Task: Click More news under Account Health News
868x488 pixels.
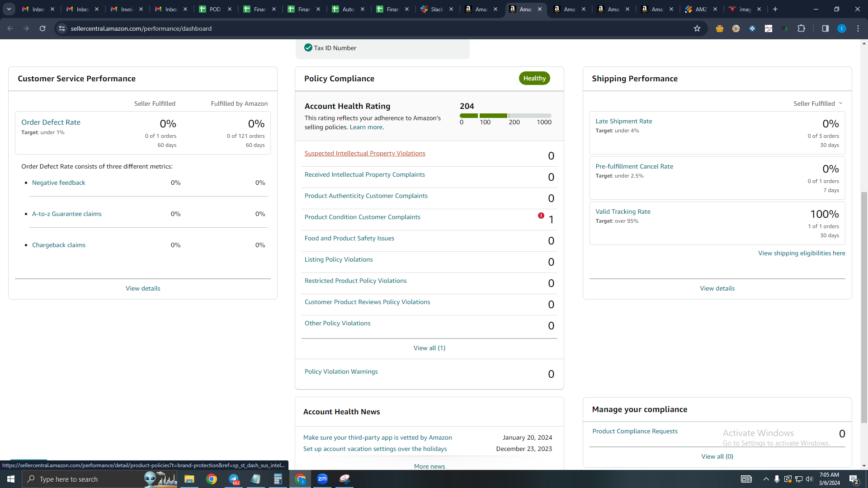Action: pyautogui.click(x=429, y=466)
